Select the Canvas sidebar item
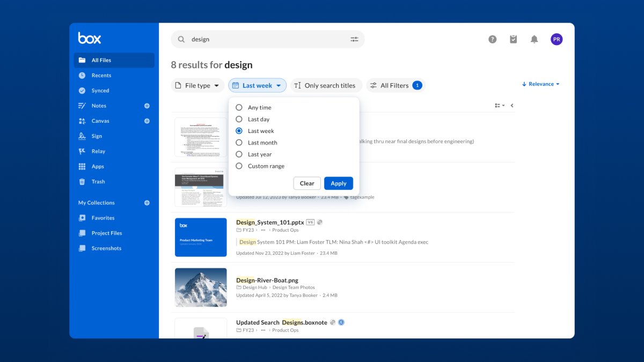This screenshot has width=644, height=362. point(100,121)
